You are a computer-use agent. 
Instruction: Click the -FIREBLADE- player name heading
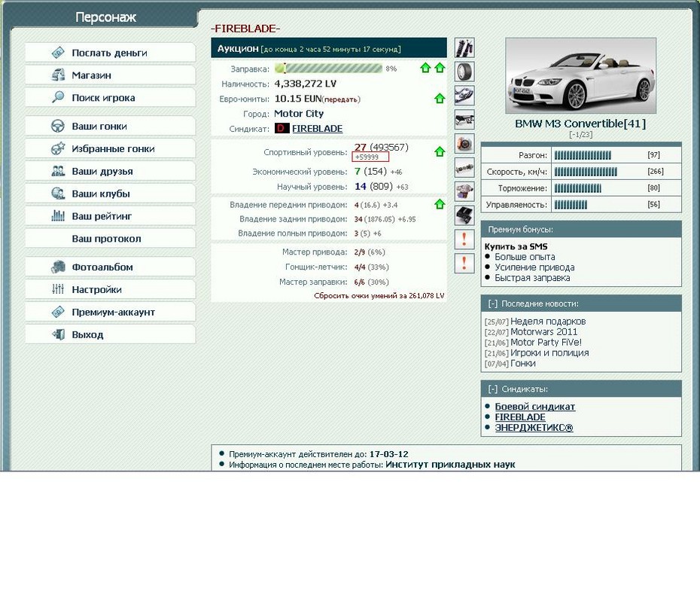pyautogui.click(x=245, y=29)
